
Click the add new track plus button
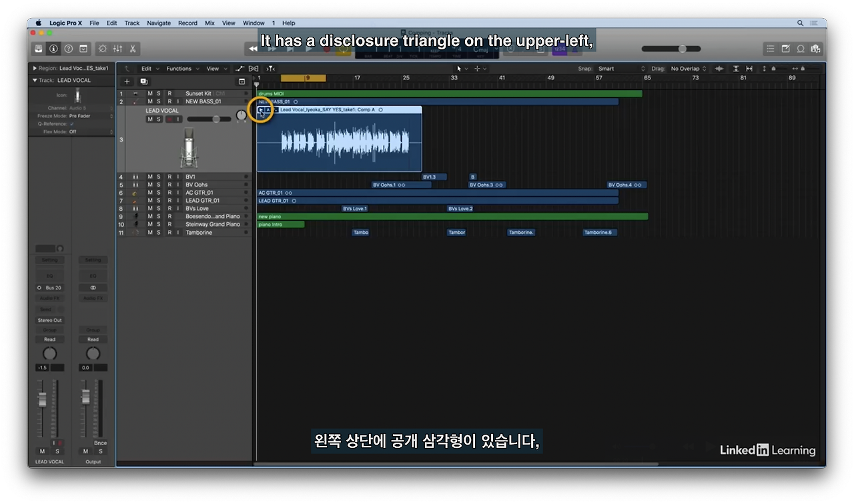tap(127, 81)
